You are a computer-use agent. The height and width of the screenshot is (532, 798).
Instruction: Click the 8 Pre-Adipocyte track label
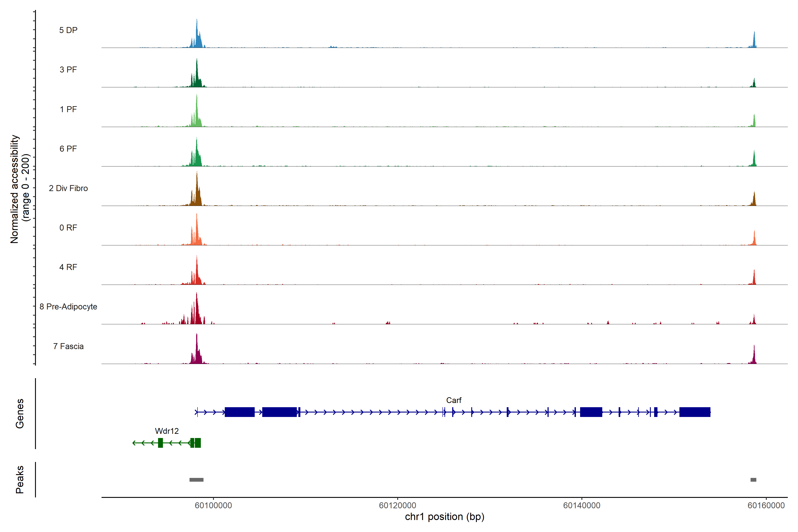point(68,307)
